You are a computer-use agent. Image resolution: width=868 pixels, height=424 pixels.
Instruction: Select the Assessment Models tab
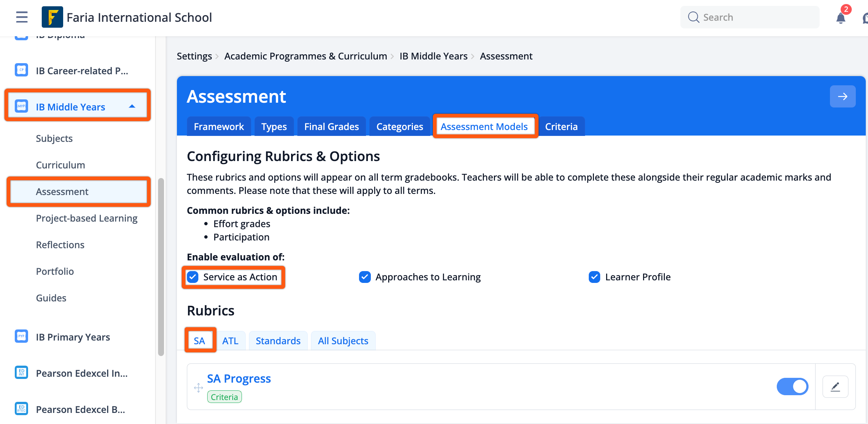pyautogui.click(x=484, y=127)
